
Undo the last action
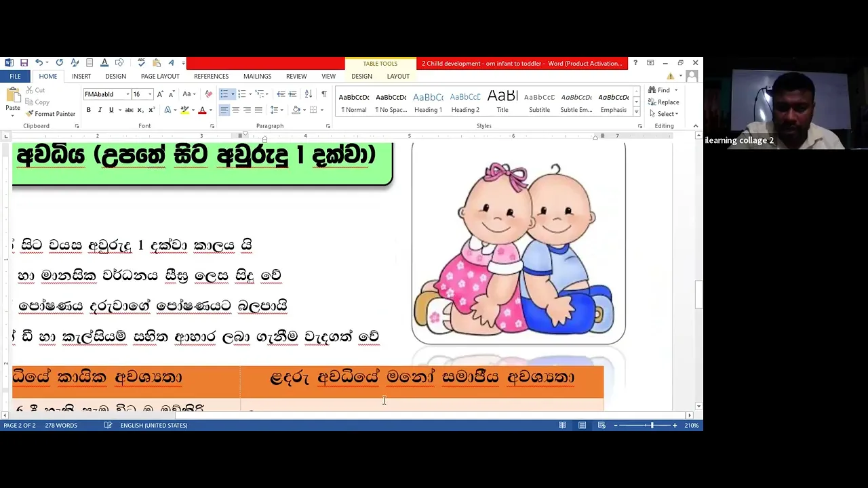tap(39, 63)
